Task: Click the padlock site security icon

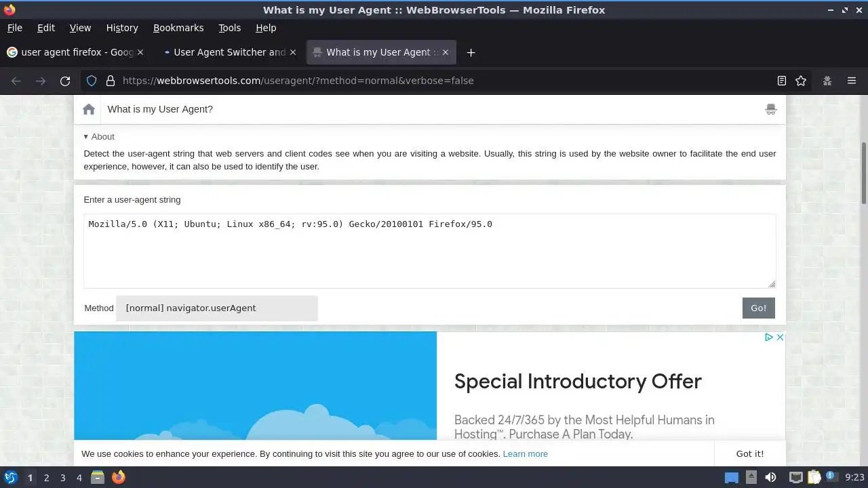Action: [111, 81]
